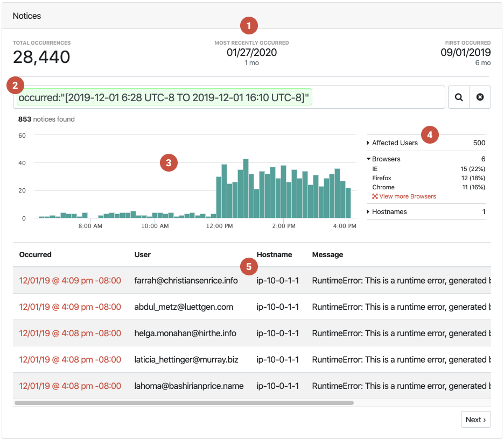Open the notice from farrah@christiansenrice.info
Screen dimensions: 504x440
(x=70, y=281)
